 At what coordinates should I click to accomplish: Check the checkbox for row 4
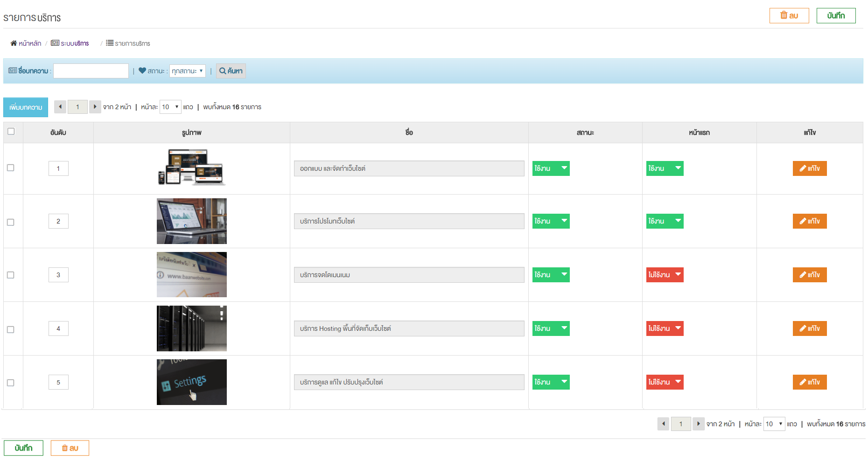pyautogui.click(x=11, y=329)
